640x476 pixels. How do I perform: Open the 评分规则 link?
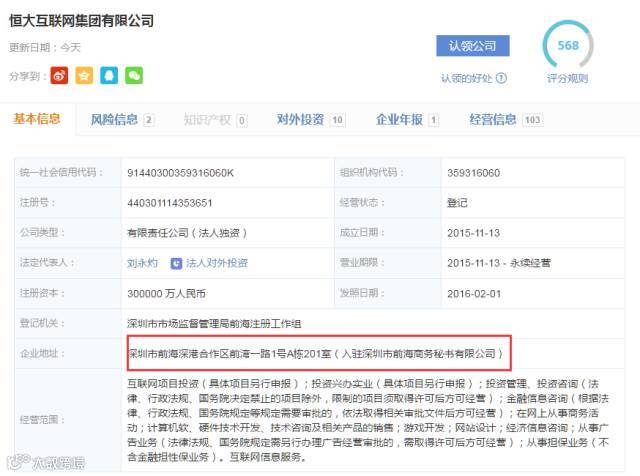point(567,78)
